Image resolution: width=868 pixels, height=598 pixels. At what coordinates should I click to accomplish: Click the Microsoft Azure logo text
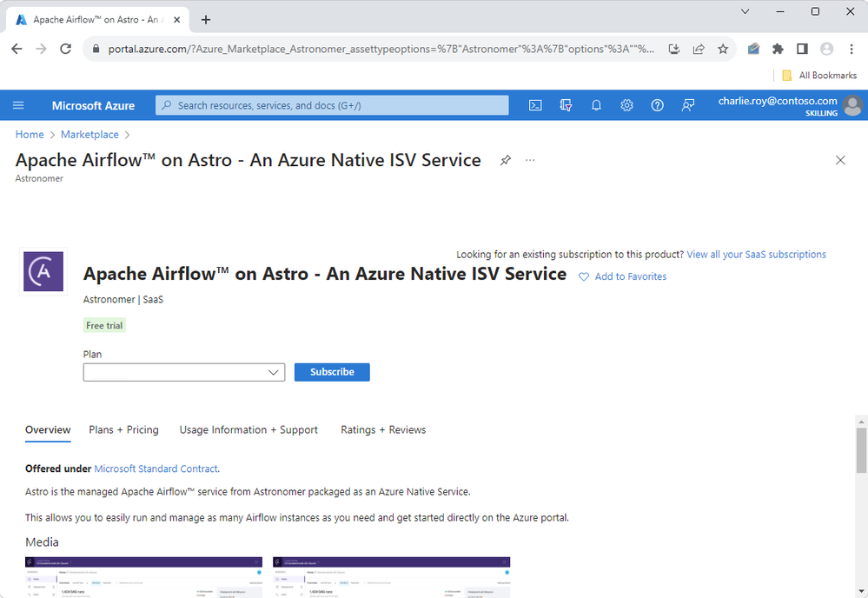pyautogui.click(x=93, y=106)
